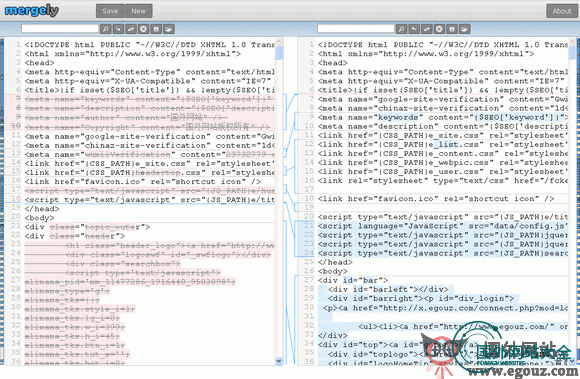Focus the left pane search field

click(60, 28)
